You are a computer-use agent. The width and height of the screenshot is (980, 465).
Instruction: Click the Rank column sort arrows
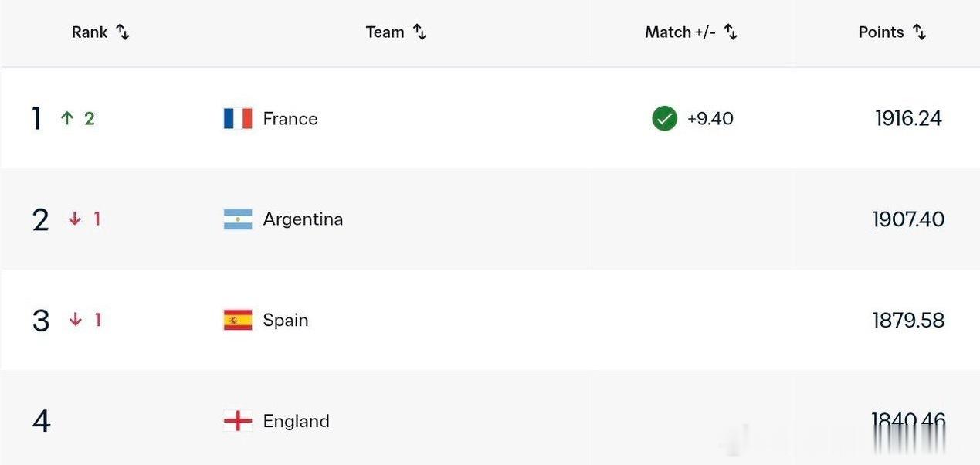(123, 32)
